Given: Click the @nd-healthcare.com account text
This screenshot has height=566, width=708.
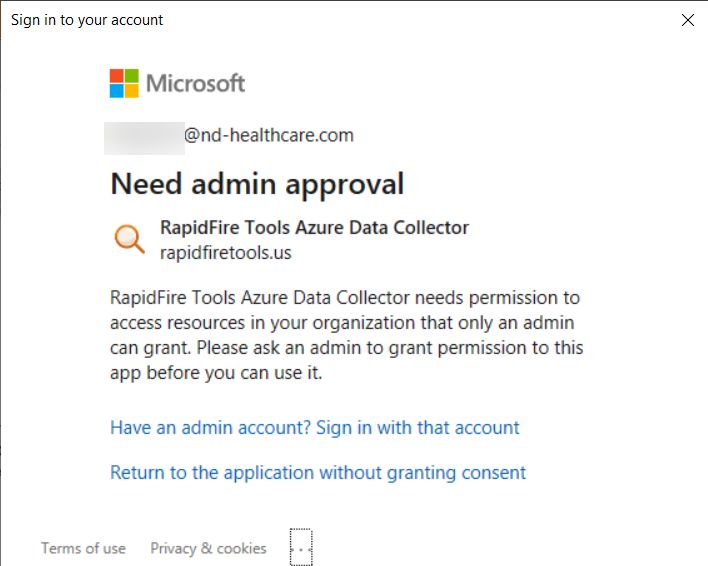Looking at the screenshot, I should pyautogui.click(x=269, y=135).
